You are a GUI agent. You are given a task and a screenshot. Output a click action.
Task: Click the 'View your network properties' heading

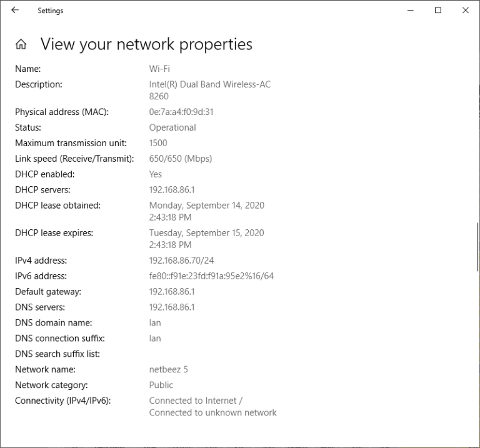click(x=146, y=44)
